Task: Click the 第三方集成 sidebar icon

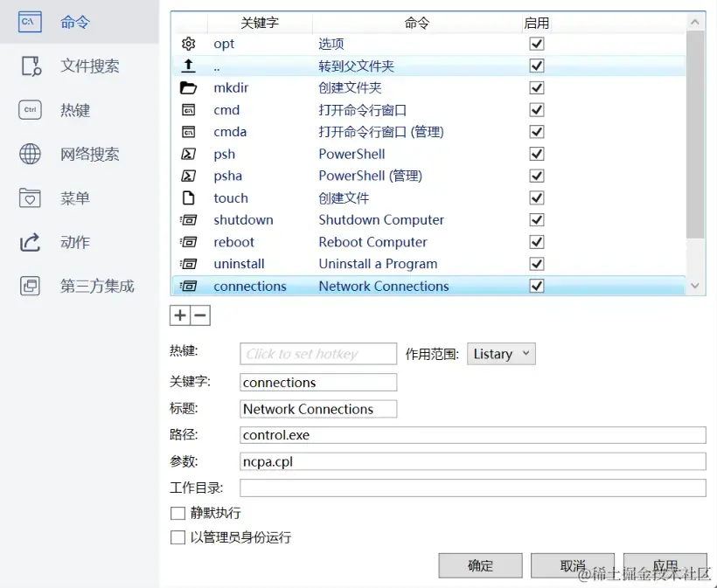Action: [31, 286]
